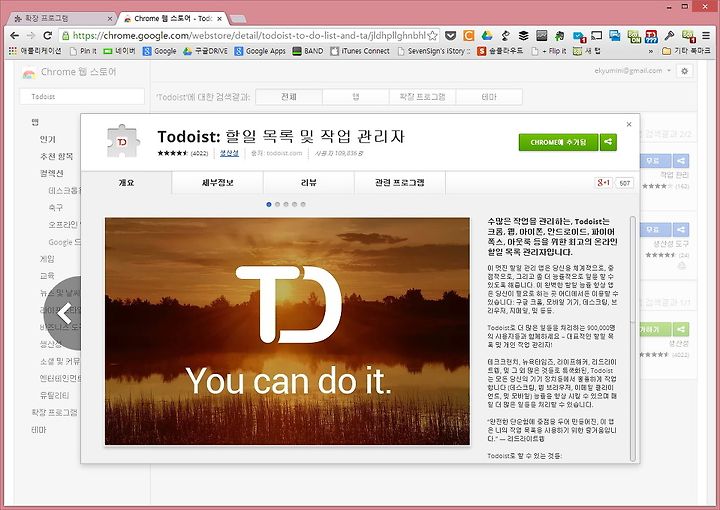
Task: Filter results by 테마 button
Action: [x=489, y=97]
